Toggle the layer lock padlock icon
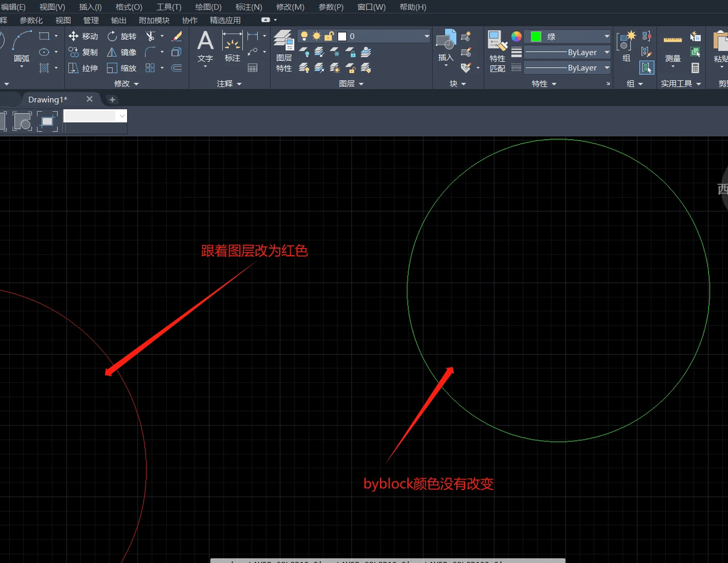Image resolution: width=728 pixels, height=563 pixels. (329, 36)
